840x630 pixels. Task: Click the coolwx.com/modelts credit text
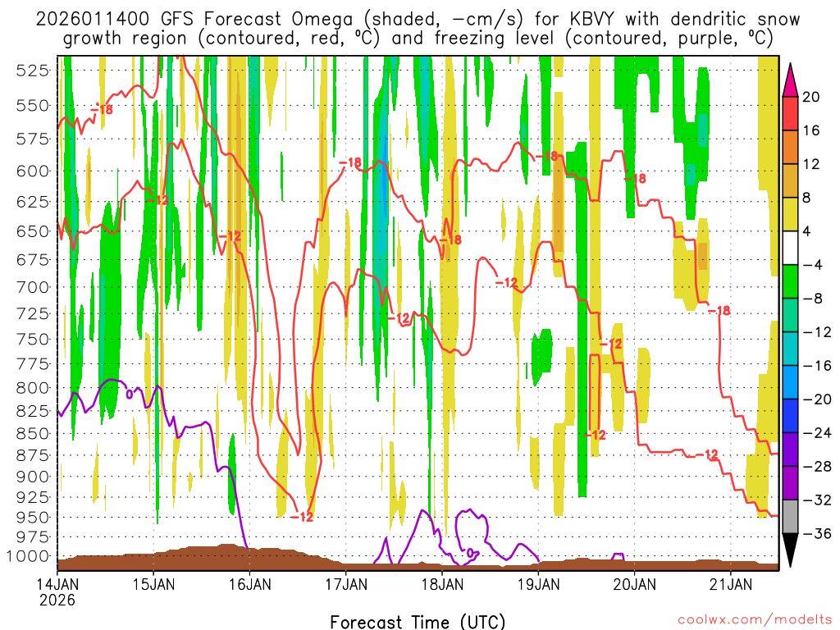click(x=755, y=620)
